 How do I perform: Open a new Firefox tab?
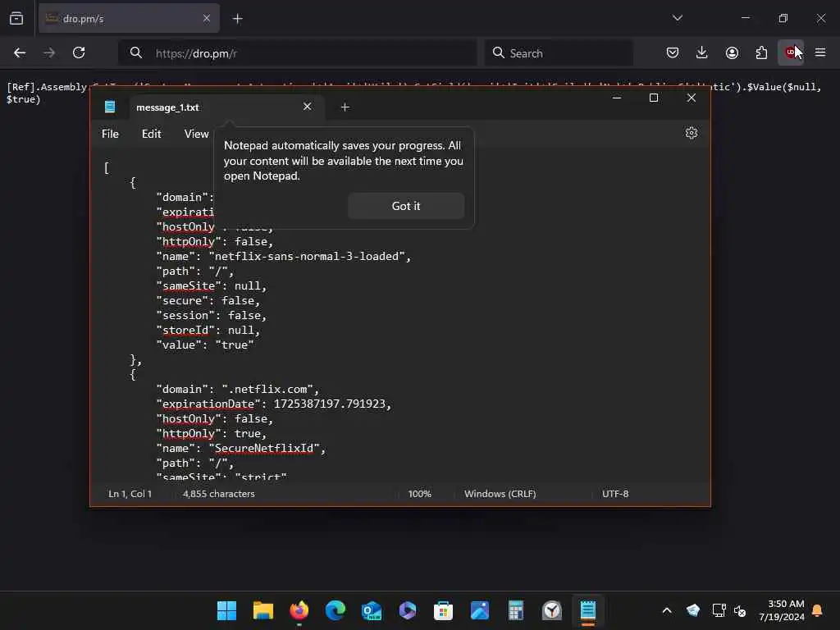(237, 19)
